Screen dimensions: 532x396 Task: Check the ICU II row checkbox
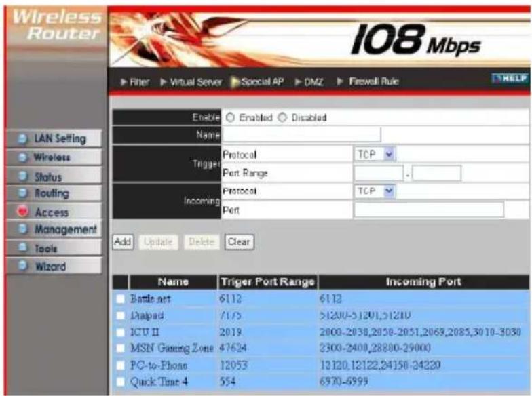tap(121, 332)
